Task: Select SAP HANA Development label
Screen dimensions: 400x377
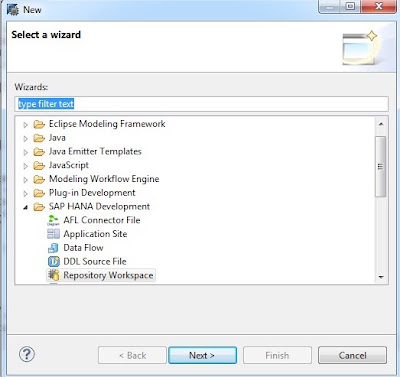Action: [99, 206]
